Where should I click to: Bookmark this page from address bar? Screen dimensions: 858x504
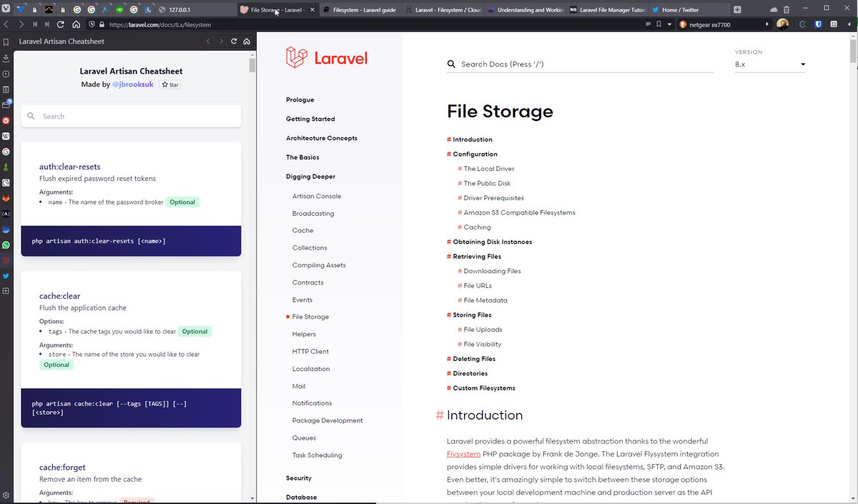[659, 24]
